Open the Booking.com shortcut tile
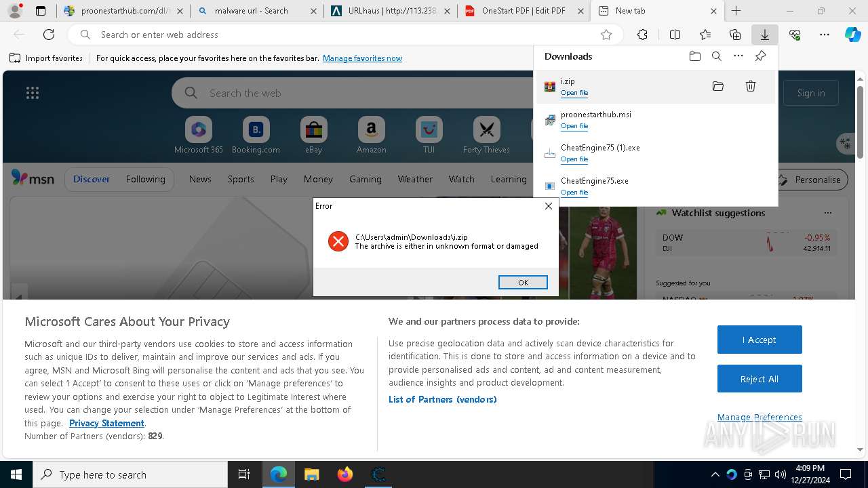The width and height of the screenshot is (868, 488). click(x=256, y=136)
